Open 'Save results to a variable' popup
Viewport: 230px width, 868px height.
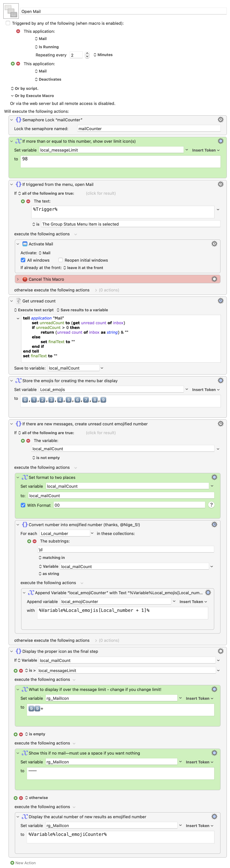click(82, 310)
